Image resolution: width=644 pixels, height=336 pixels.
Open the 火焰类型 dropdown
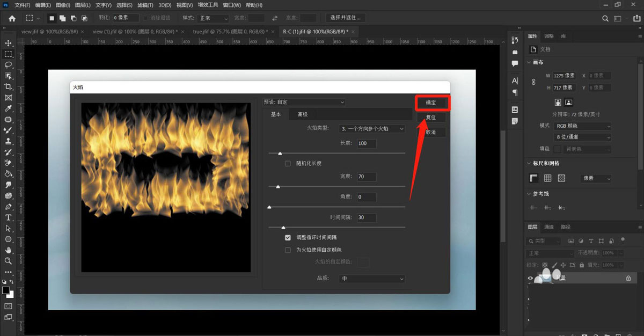[x=373, y=128]
